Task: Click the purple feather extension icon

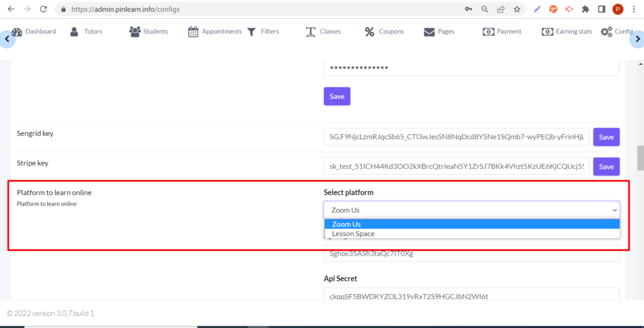Action: tap(537, 9)
